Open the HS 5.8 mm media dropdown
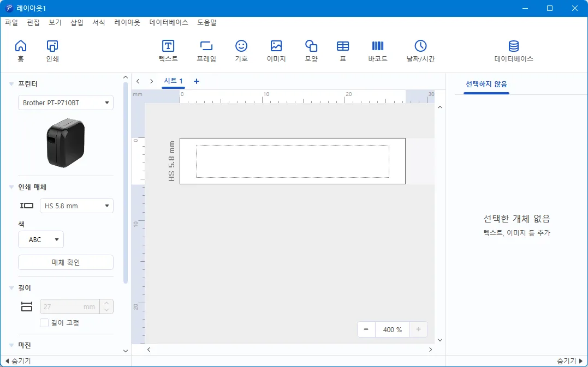The width and height of the screenshot is (588, 367). pyautogui.click(x=76, y=206)
